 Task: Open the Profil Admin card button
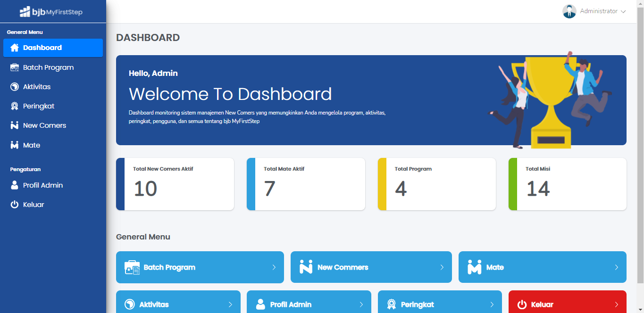[309, 302]
